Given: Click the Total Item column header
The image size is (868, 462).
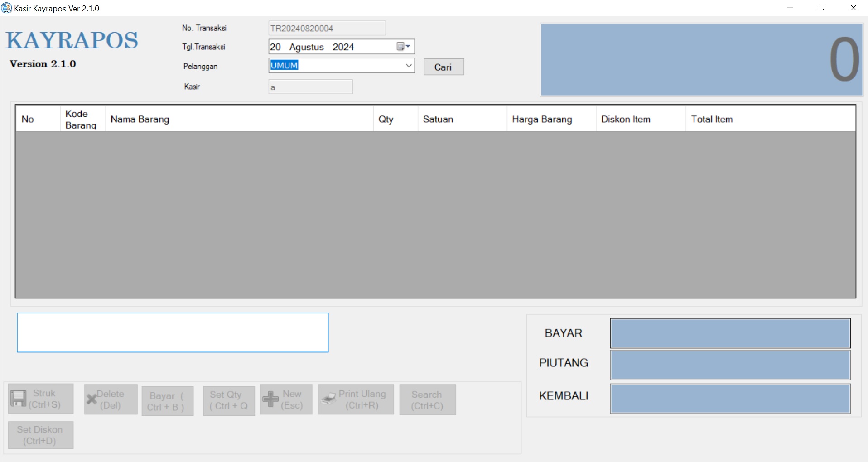Looking at the screenshot, I should pyautogui.click(x=770, y=119).
